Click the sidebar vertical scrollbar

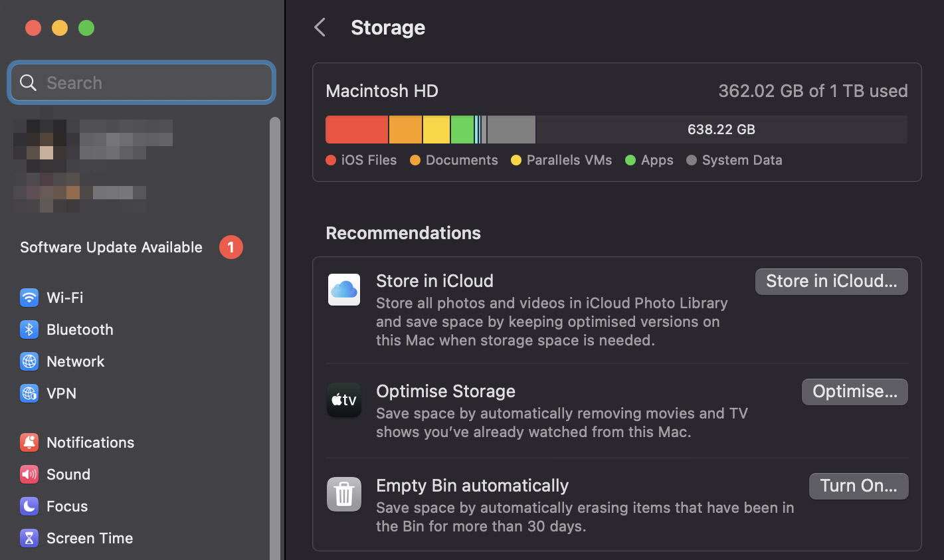click(275, 339)
